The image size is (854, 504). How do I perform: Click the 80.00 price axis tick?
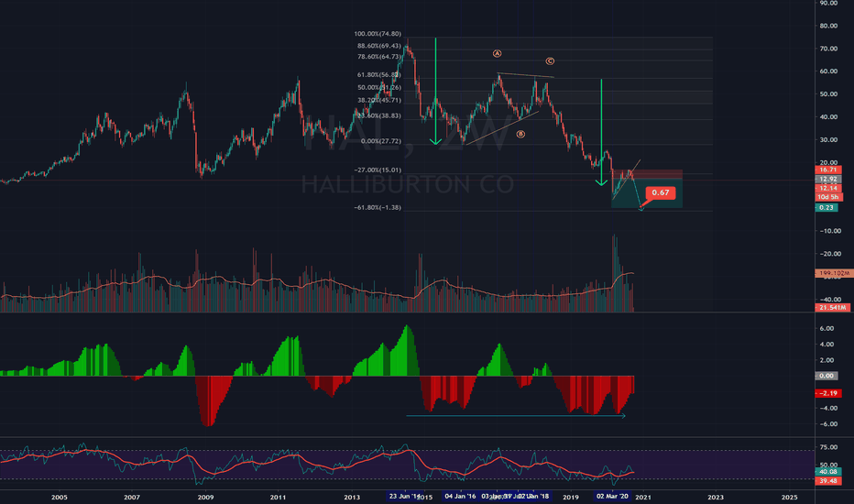(828, 26)
